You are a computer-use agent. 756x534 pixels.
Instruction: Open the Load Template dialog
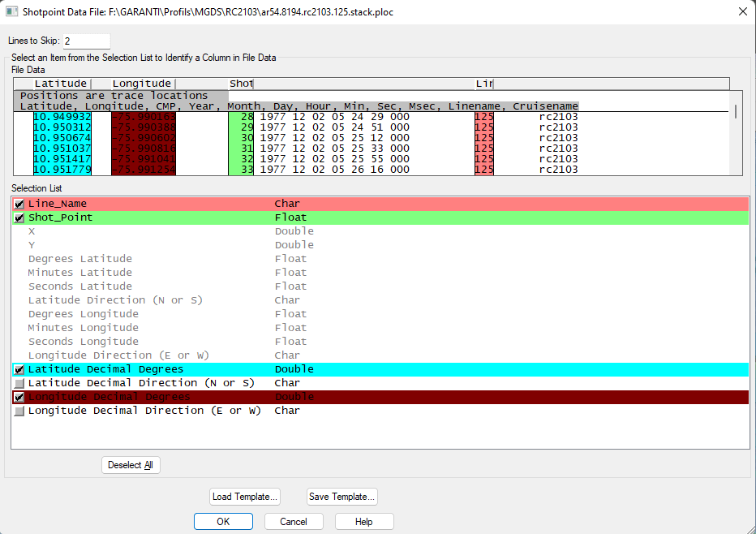tap(245, 497)
